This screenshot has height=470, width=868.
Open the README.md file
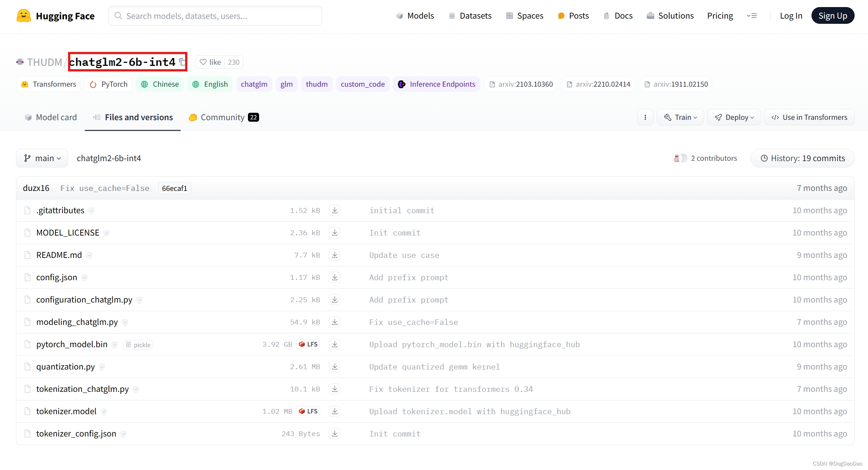(59, 255)
